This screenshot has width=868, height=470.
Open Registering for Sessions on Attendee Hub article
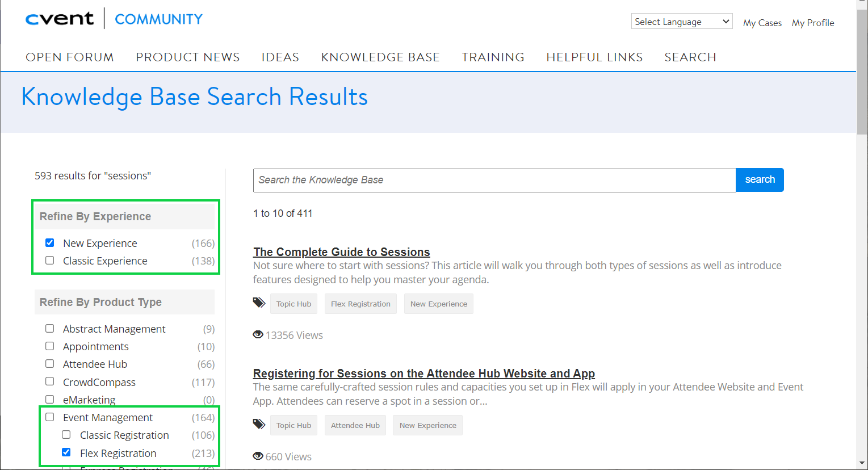[x=424, y=374]
